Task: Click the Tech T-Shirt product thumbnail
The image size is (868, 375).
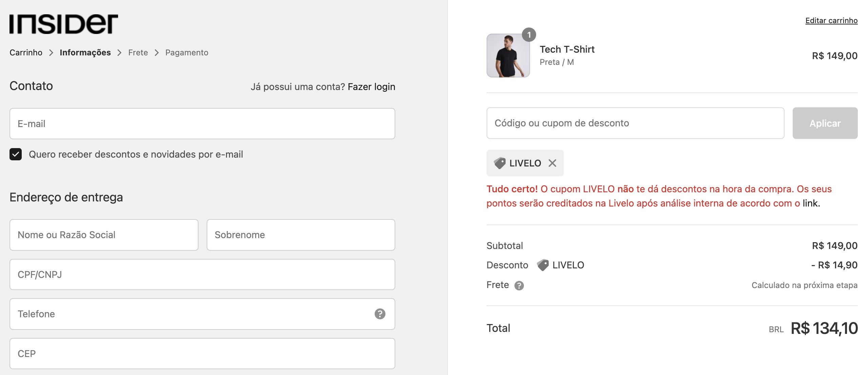Action: 508,55
